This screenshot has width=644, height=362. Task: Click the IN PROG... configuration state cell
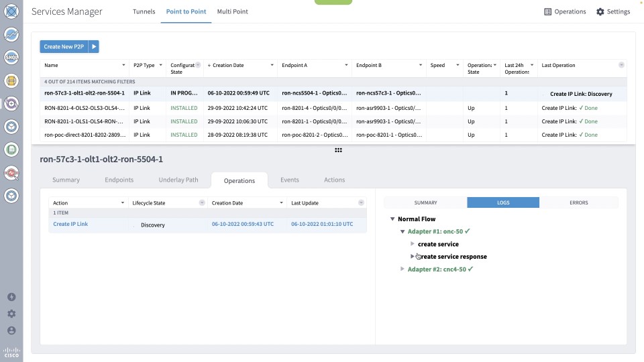[x=184, y=93]
